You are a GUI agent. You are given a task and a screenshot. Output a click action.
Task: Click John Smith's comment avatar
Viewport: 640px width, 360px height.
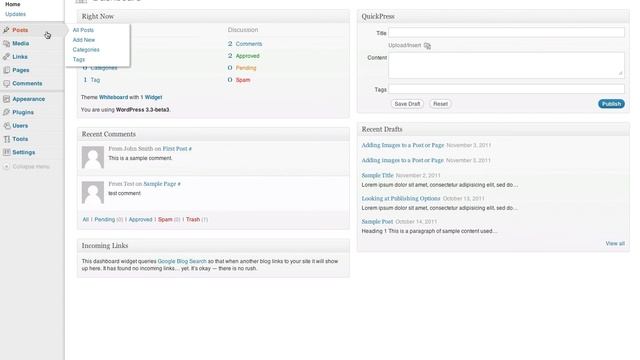click(x=93, y=157)
